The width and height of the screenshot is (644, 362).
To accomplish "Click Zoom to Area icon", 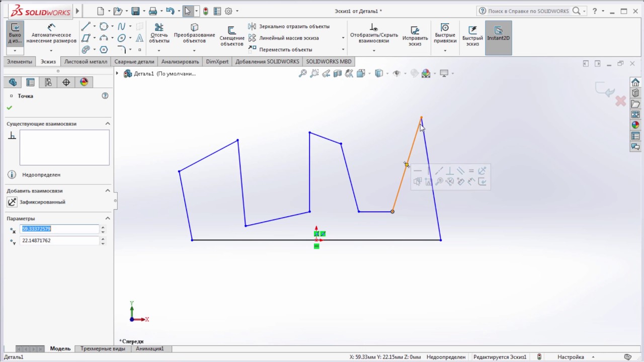I will pos(314,73).
